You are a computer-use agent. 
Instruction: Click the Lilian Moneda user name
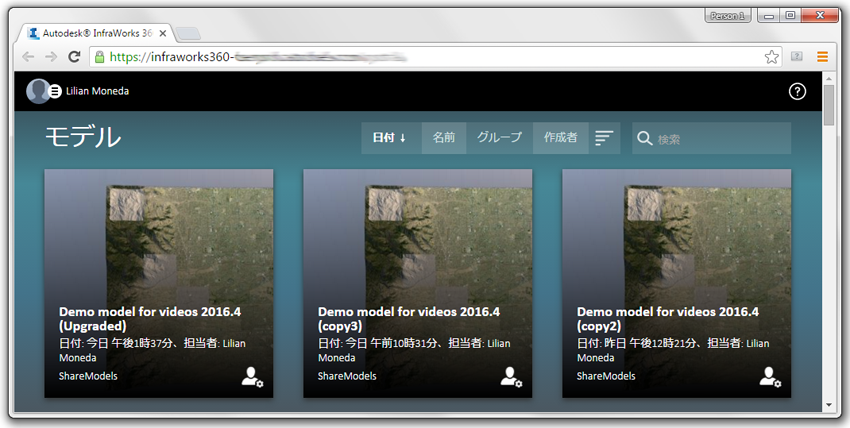(x=98, y=91)
